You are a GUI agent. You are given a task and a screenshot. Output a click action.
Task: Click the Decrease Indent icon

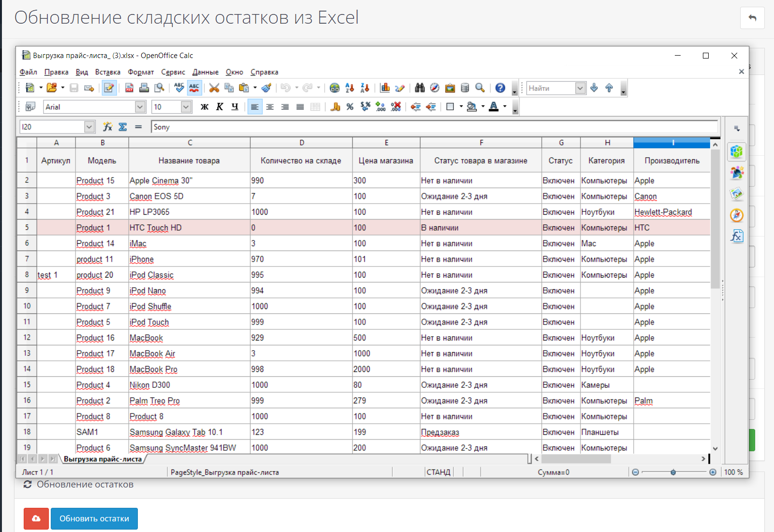[x=416, y=107]
